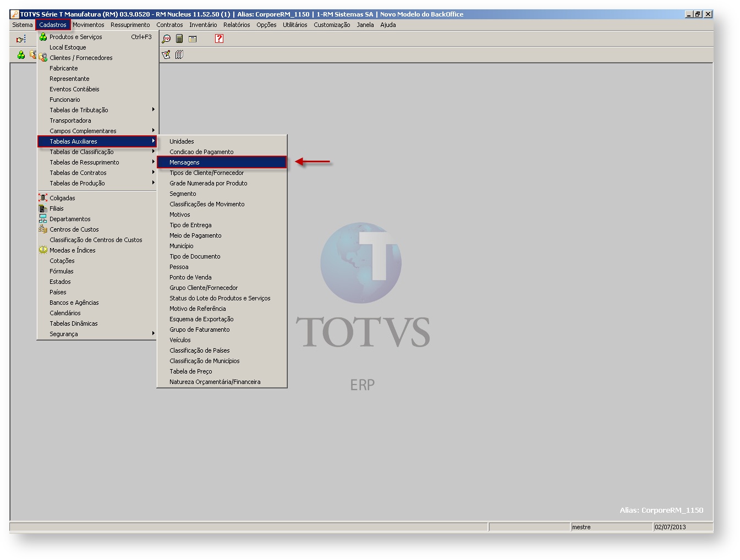The height and width of the screenshot is (560, 740).
Task: Open the Janela menu
Action: click(365, 25)
